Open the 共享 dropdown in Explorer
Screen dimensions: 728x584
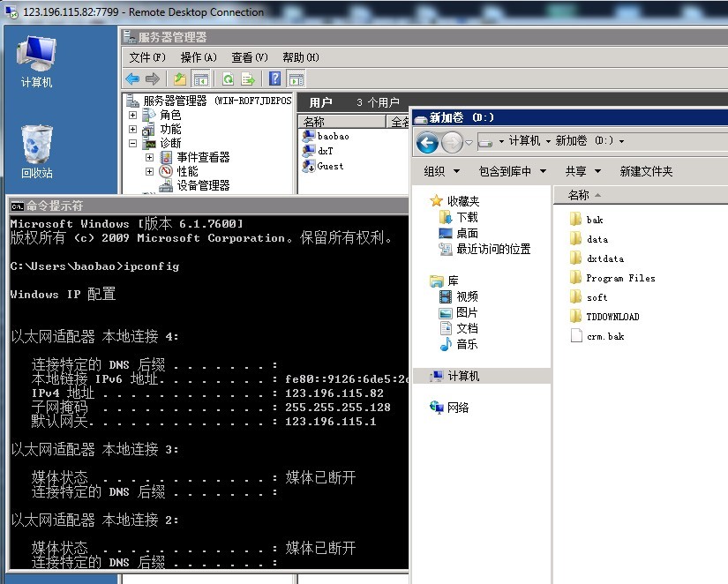pyautogui.click(x=583, y=171)
